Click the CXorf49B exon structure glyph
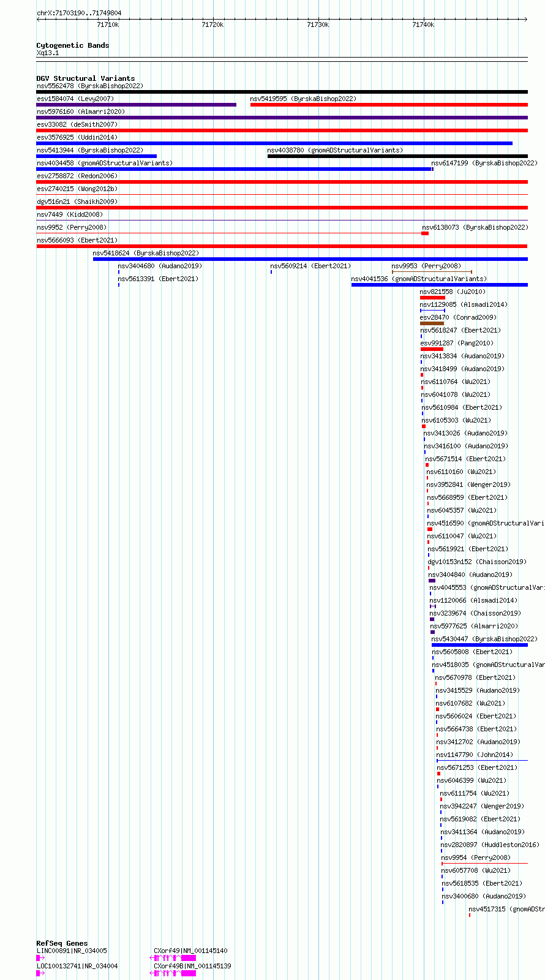Screen dimensions: 545x980 (x=173, y=973)
